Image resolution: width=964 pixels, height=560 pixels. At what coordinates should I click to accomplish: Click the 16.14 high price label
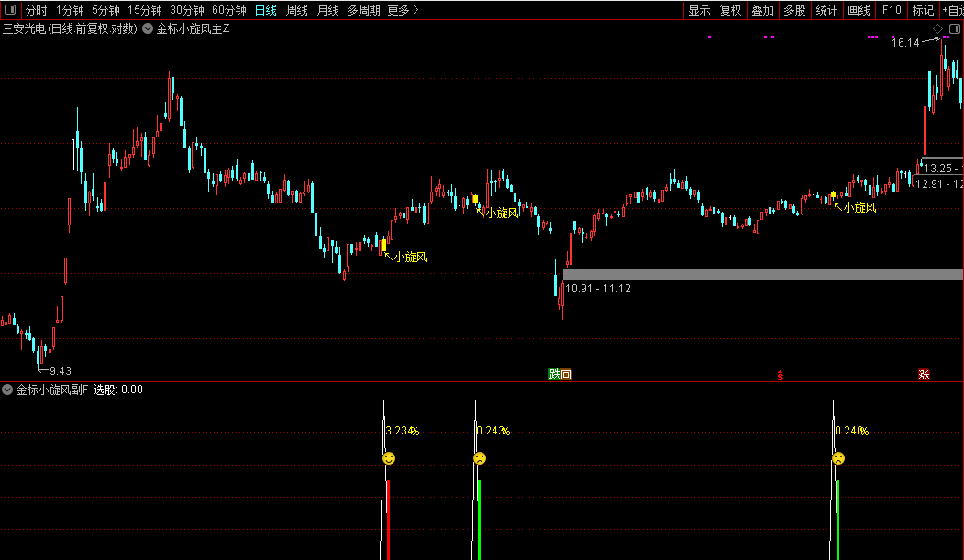905,43
